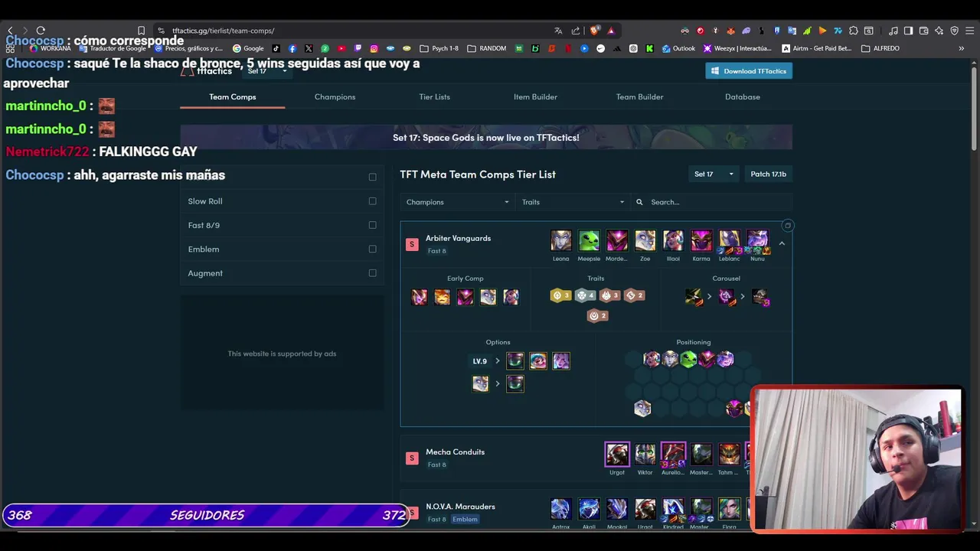980x551 pixels.
Task: Click the copy team icon above Arbiter Vanguards
Action: (787, 225)
